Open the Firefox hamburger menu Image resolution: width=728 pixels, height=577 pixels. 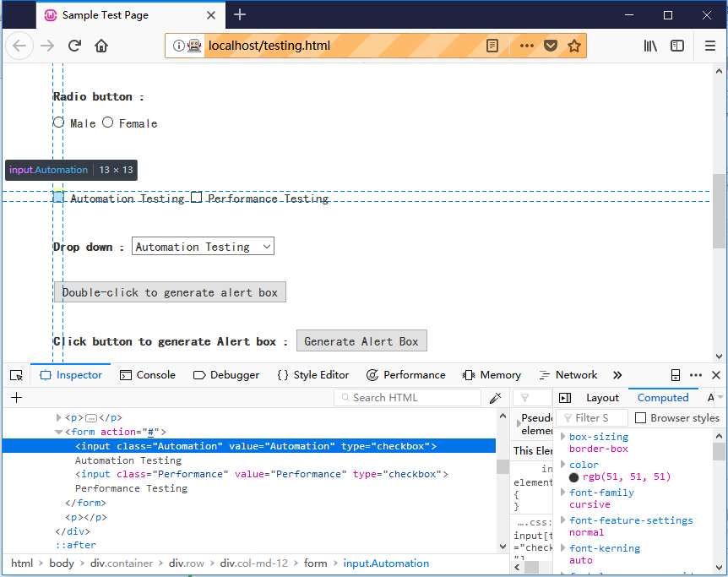(710, 46)
